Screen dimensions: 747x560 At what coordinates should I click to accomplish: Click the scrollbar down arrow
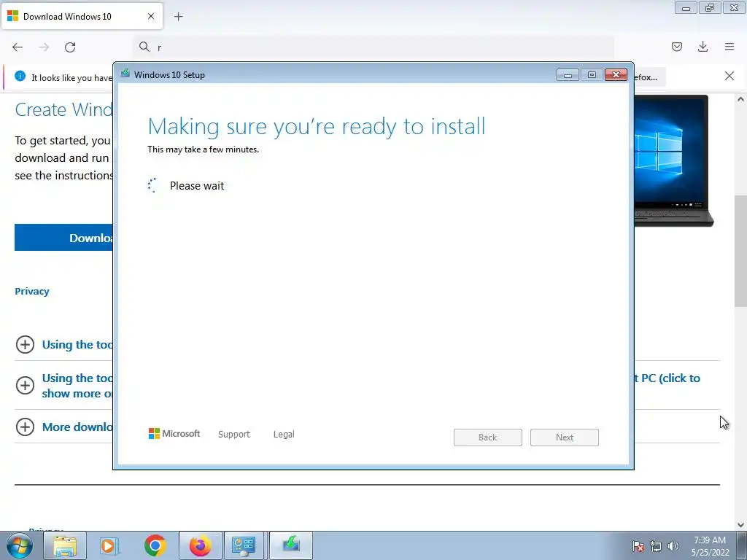740,525
